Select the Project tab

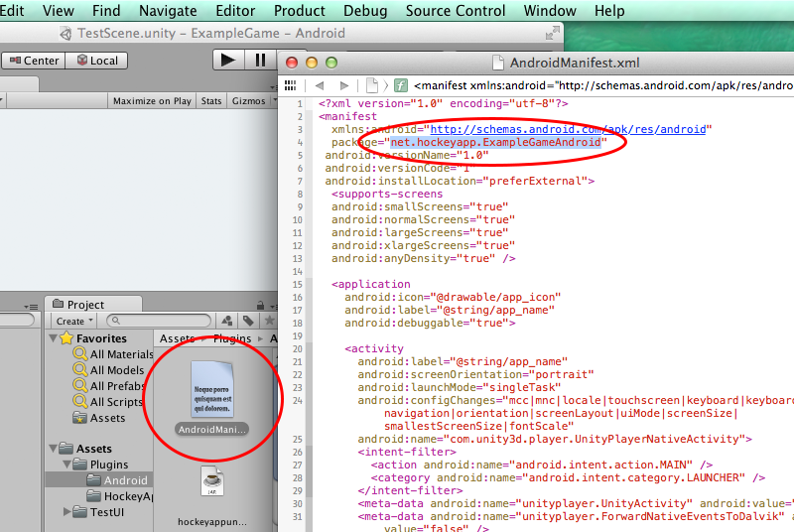(93, 305)
